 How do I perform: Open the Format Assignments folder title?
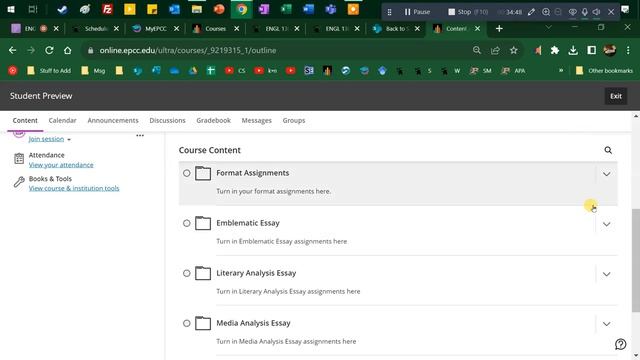click(x=252, y=173)
